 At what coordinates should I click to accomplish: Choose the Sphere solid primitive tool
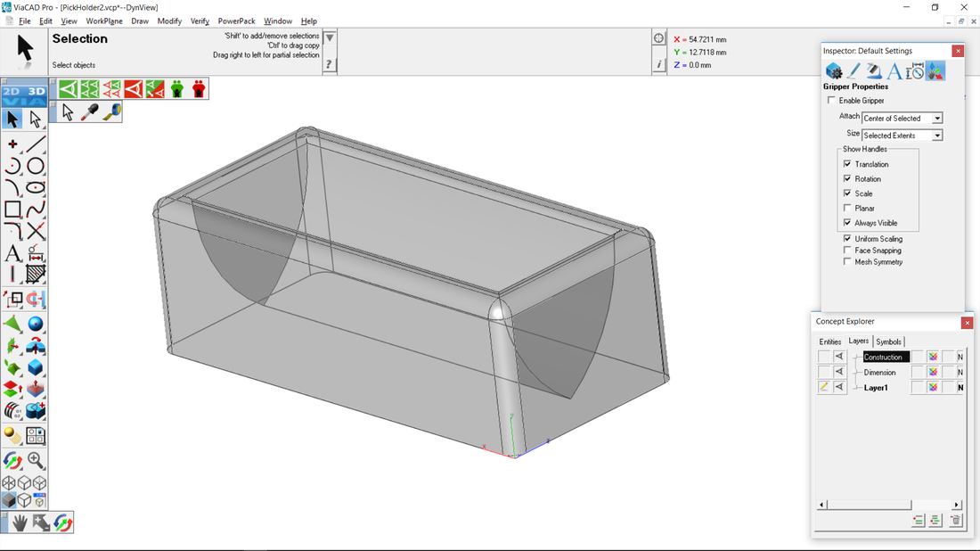pyautogui.click(x=36, y=324)
